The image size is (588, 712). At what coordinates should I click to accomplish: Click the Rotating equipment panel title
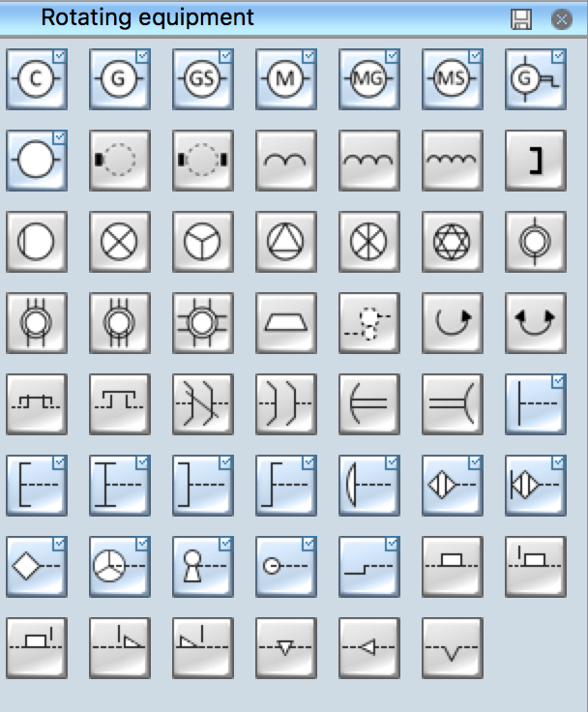pos(148,17)
